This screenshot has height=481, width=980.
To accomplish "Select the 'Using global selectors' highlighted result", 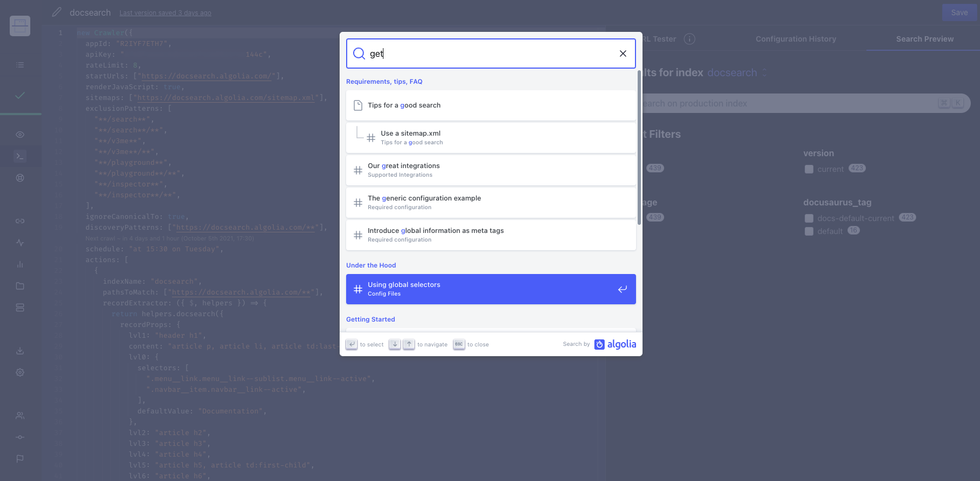I will tap(491, 289).
